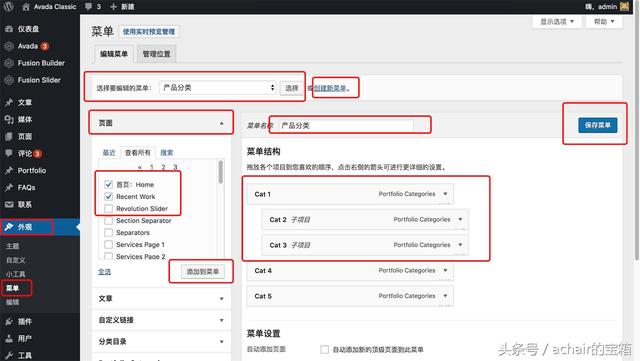Click the 插件 plugins icon
The image size is (640, 361).
coord(9,321)
